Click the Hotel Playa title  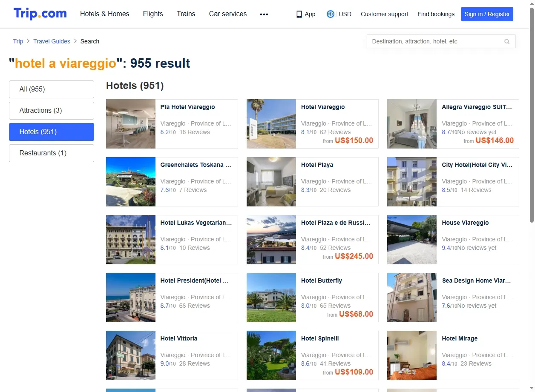pos(317,165)
